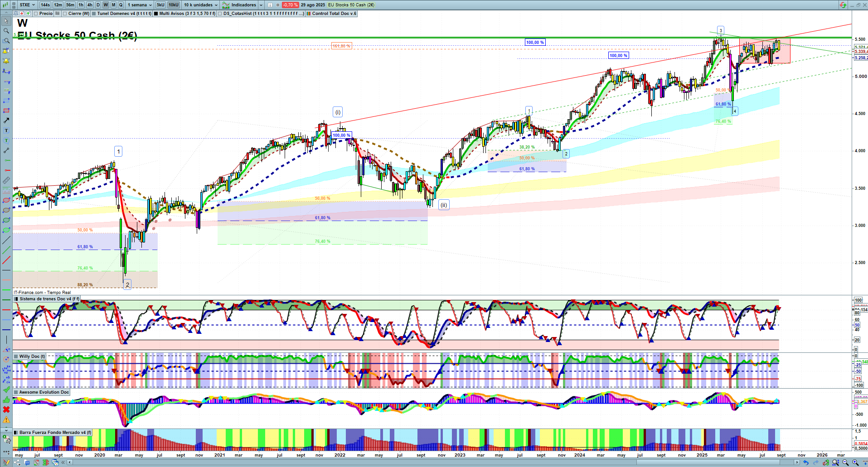Expand the arrow next to Indicadores
This screenshot has height=467, width=868.
261,5
